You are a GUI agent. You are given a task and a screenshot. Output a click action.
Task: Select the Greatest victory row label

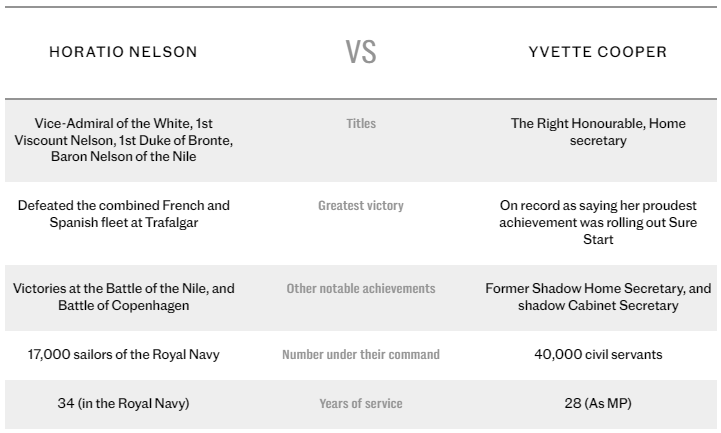361,205
